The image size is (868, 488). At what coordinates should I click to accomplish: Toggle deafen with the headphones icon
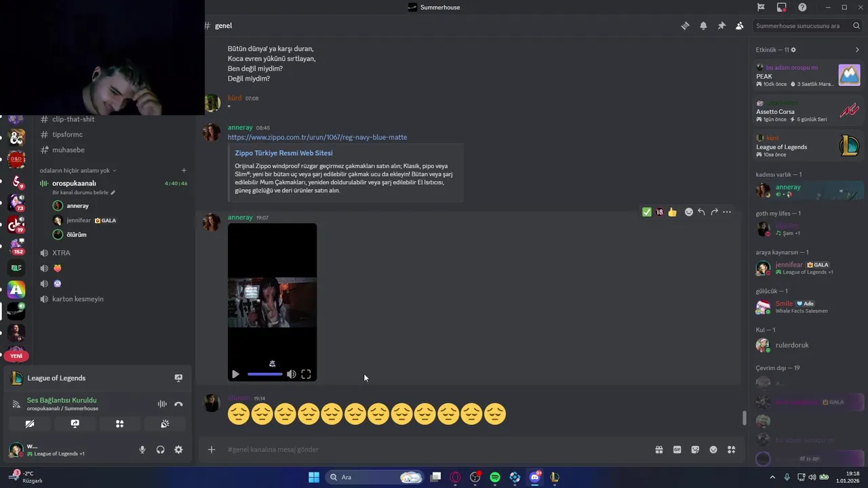(161, 449)
